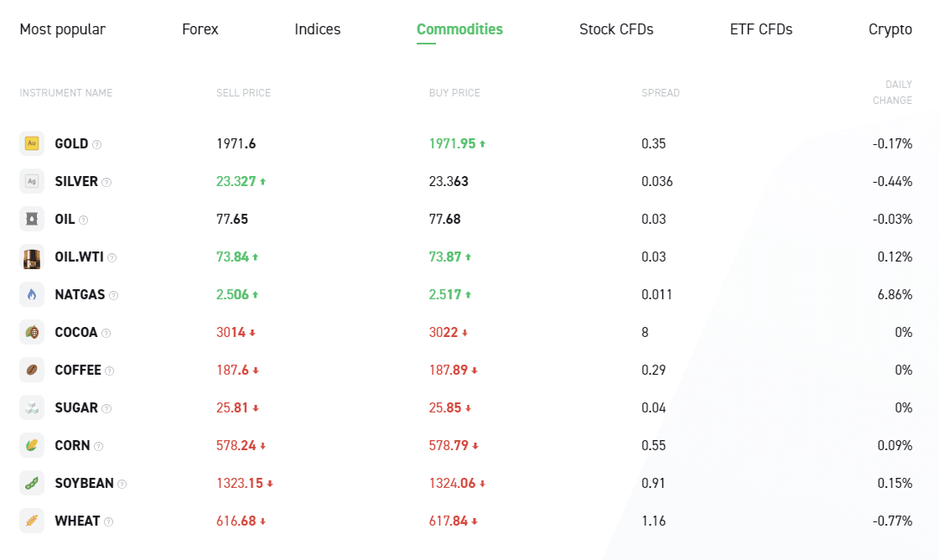Switch to the Forex tab
The width and height of the screenshot is (939, 560).
[200, 29]
